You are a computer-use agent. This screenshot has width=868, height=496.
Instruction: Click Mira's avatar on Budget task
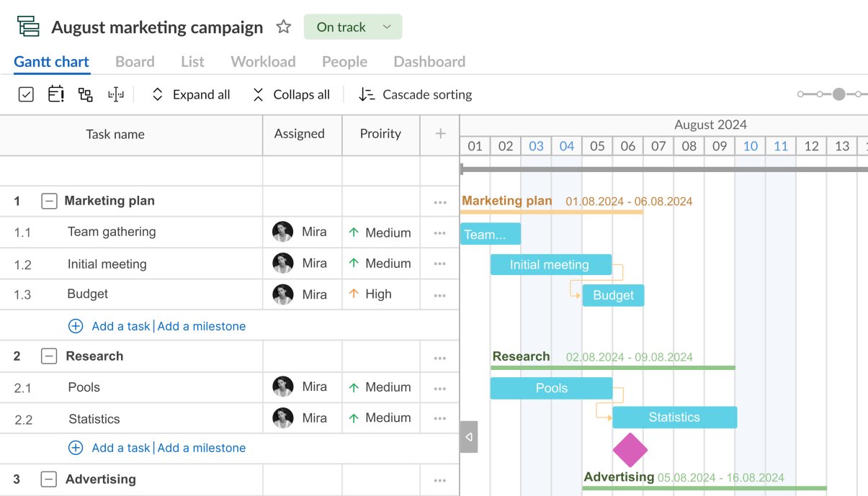282,294
